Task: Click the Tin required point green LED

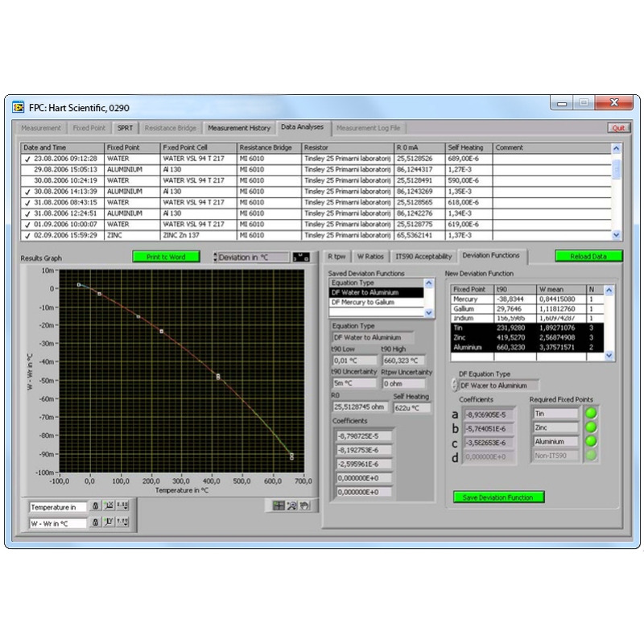Action: (x=591, y=414)
